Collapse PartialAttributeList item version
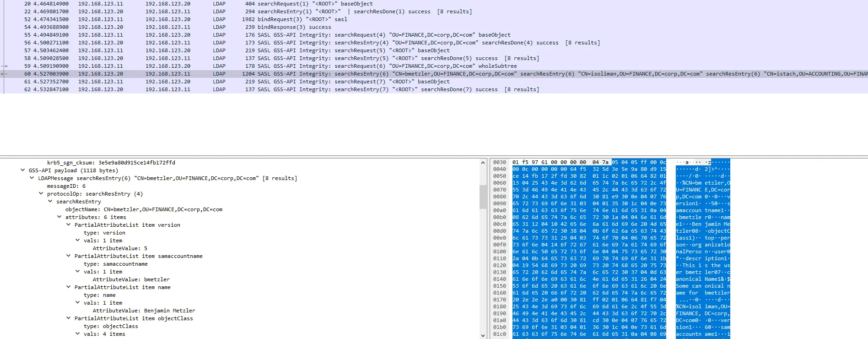Image resolution: width=868 pixels, height=339 pixels. click(69, 225)
